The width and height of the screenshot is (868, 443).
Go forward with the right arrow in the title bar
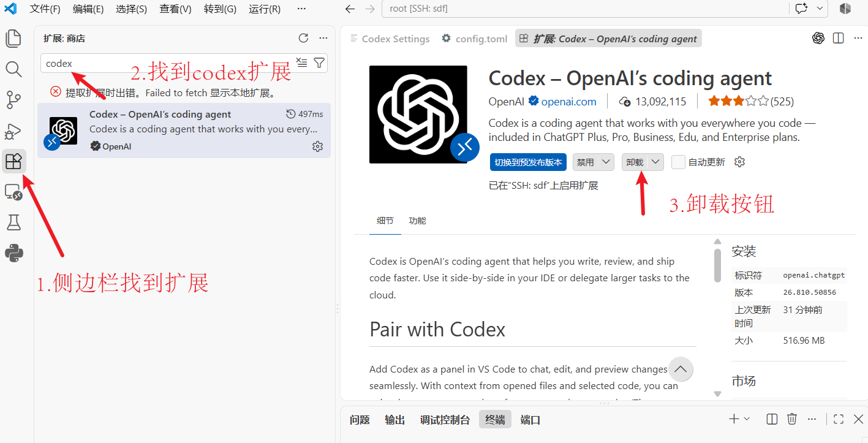(x=369, y=9)
